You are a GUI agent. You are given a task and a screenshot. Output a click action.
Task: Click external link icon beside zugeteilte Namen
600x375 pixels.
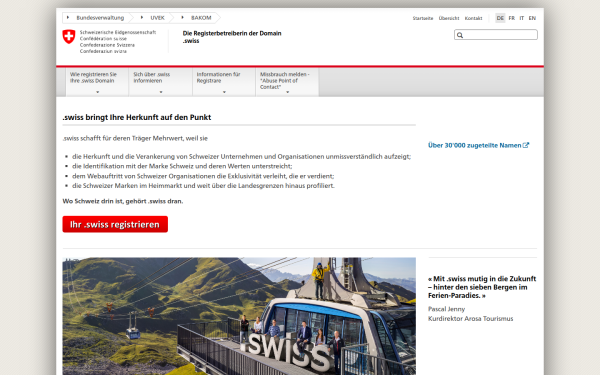526,145
